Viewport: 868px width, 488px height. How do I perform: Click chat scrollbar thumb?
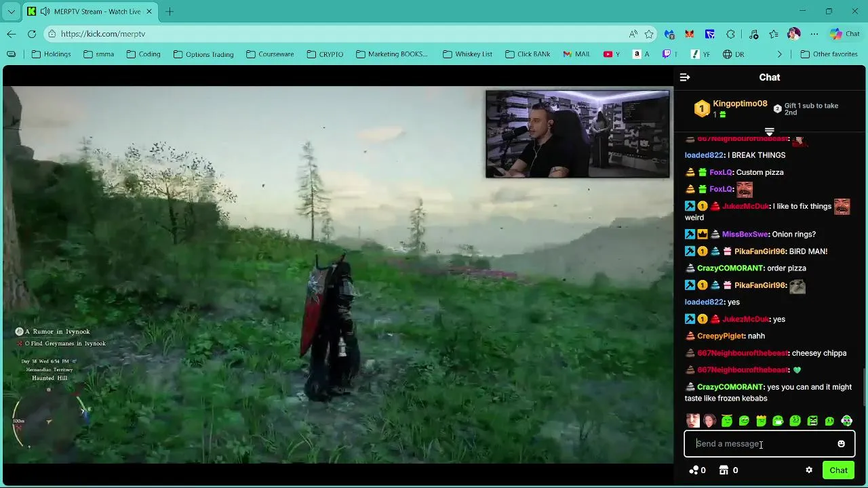(864, 386)
